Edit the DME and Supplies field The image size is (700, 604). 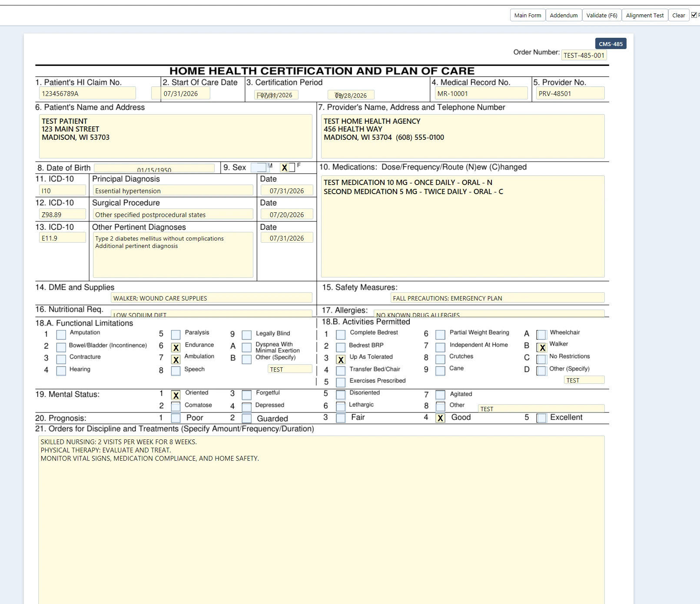click(x=211, y=298)
